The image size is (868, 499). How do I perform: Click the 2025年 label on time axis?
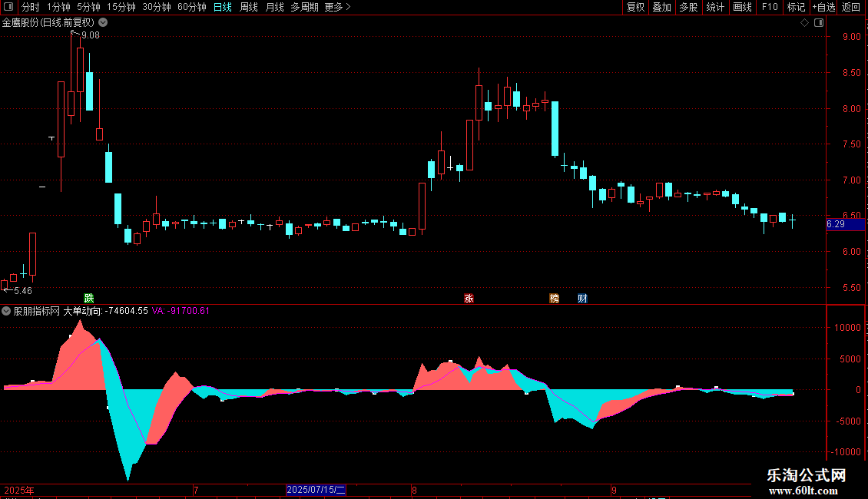tap(19, 490)
